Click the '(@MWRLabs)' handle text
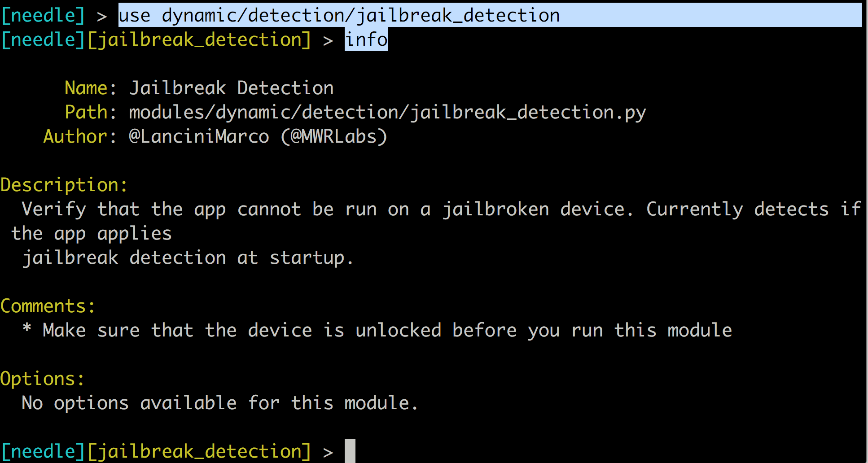Viewport: 868px width, 463px height. [x=334, y=136]
